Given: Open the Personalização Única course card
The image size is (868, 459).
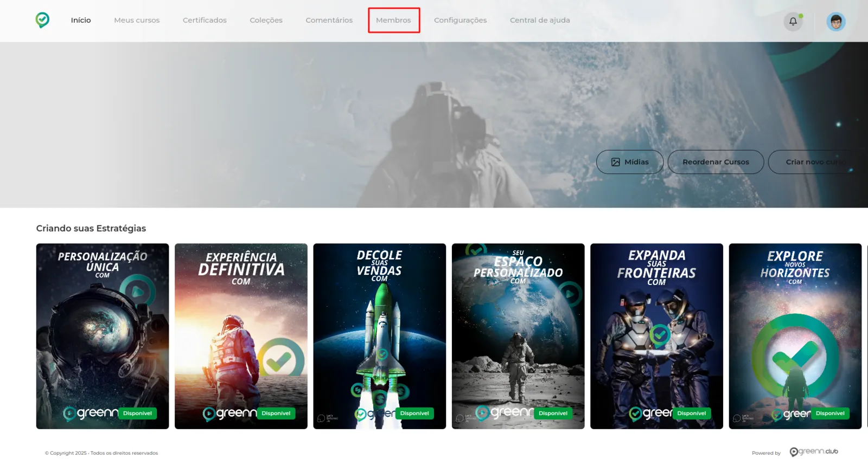Looking at the screenshot, I should point(103,336).
